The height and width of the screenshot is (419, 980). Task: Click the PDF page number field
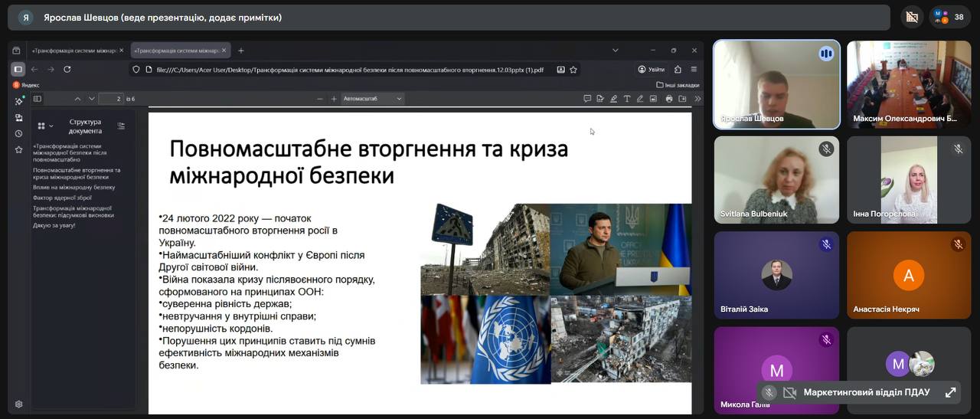tap(112, 99)
